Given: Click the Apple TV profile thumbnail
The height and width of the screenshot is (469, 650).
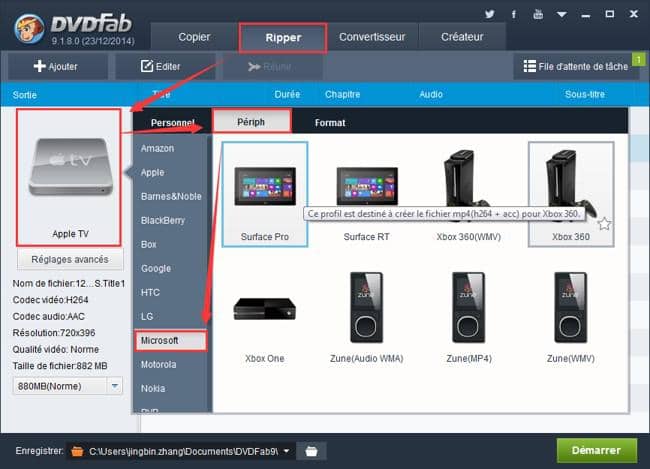Looking at the screenshot, I should coord(69,177).
